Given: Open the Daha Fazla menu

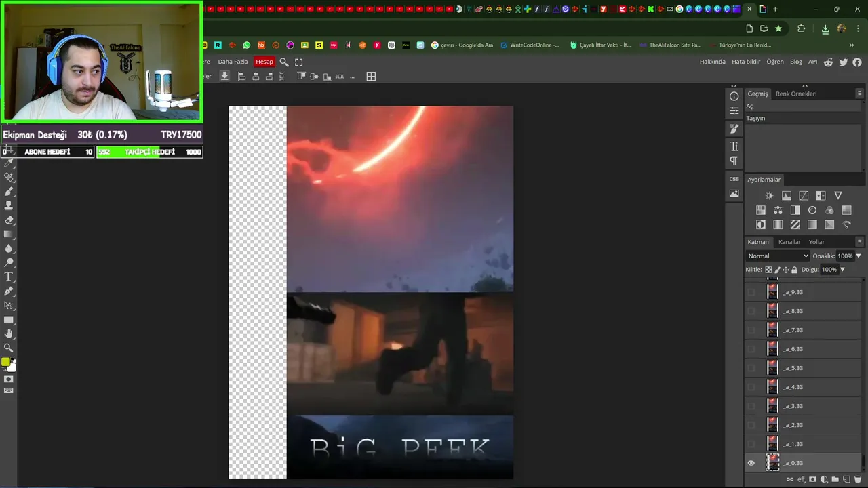Looking at the screenshot, I should point(233,62).
